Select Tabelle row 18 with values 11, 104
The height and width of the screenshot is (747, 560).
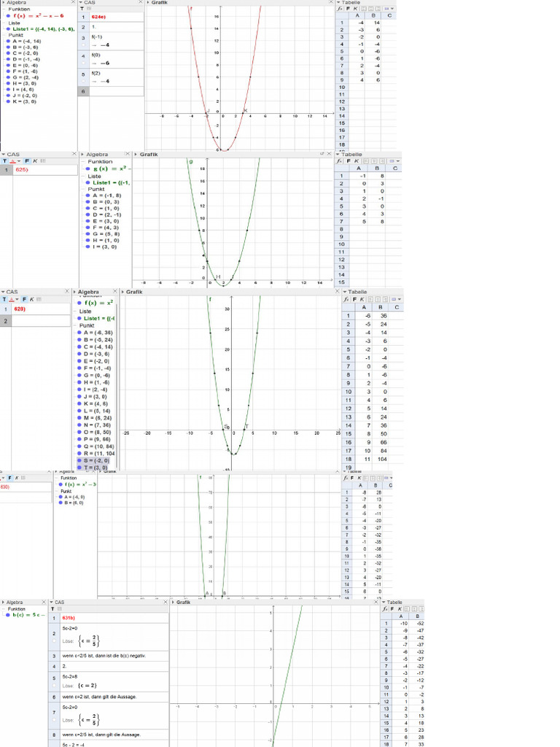pyautogui.click(x=372, y=460)
